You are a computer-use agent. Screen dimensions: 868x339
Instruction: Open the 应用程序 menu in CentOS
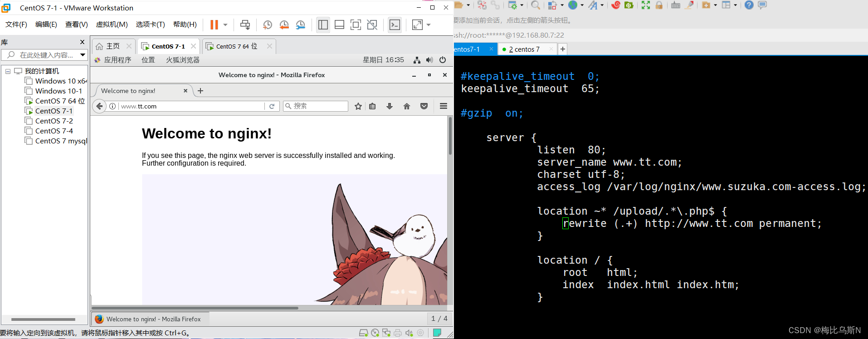(x=113, y=60)
